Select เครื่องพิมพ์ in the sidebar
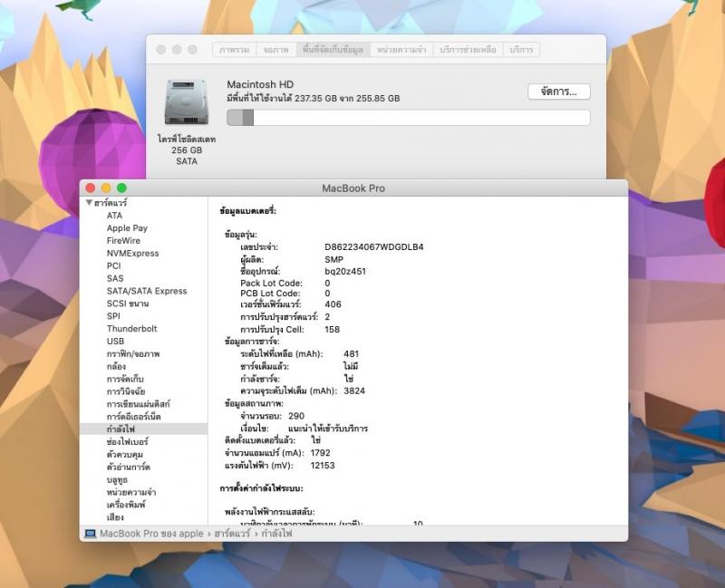 (126, 505)
